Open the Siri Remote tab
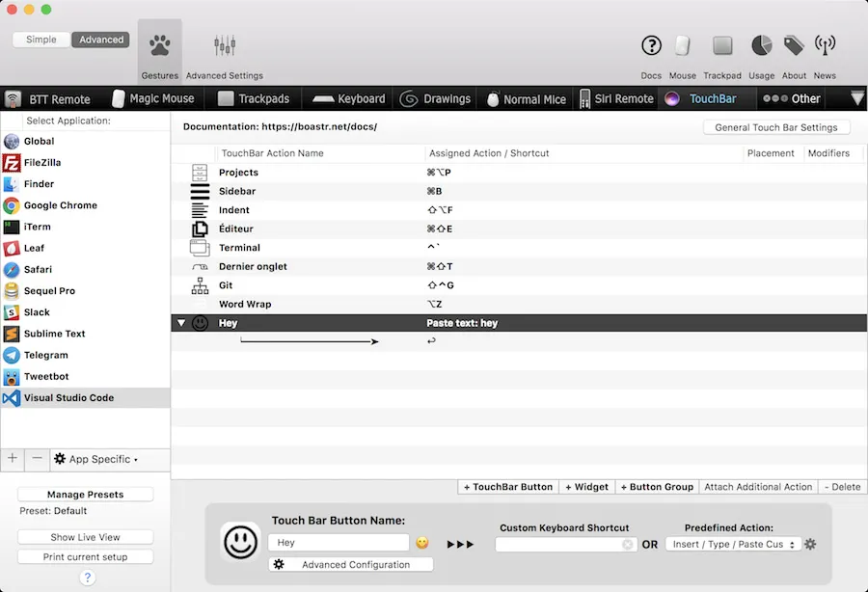The image size is (868, 592). click(x=616, y=98)
